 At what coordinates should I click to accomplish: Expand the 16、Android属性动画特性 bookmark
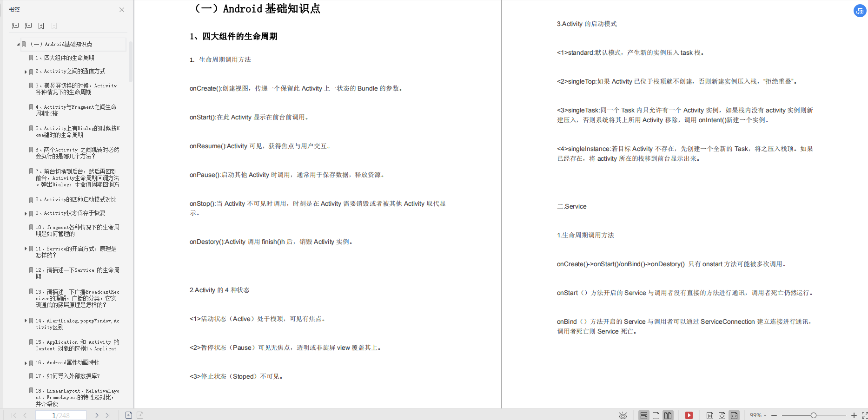pos(26,363)
